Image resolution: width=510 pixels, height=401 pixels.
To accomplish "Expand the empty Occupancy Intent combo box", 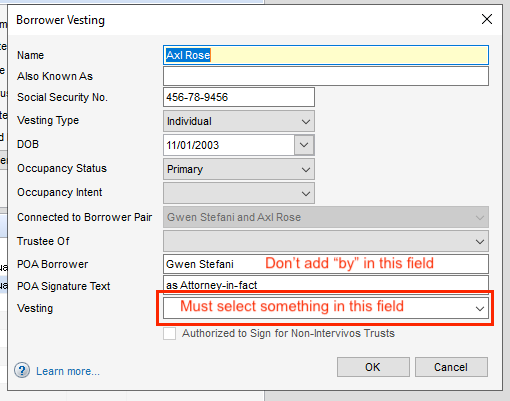I will tap(239, 193).
